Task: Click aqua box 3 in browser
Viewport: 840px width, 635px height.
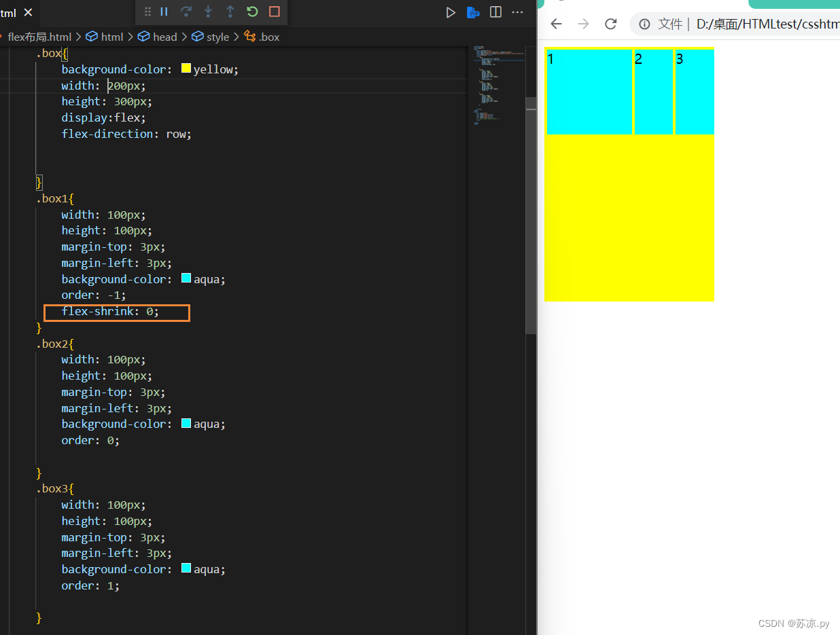Action: point(695,92)
